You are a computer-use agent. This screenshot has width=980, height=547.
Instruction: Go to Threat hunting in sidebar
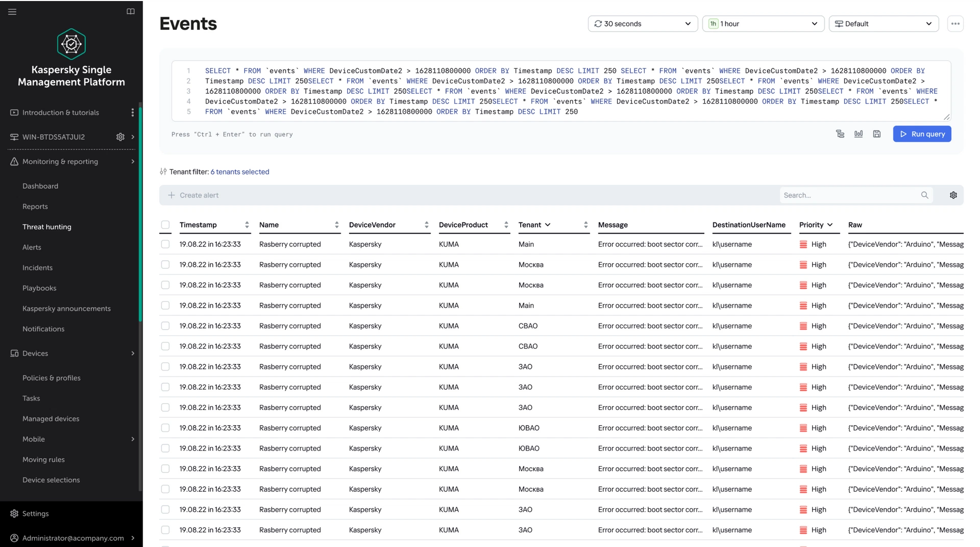coord(47,227)
